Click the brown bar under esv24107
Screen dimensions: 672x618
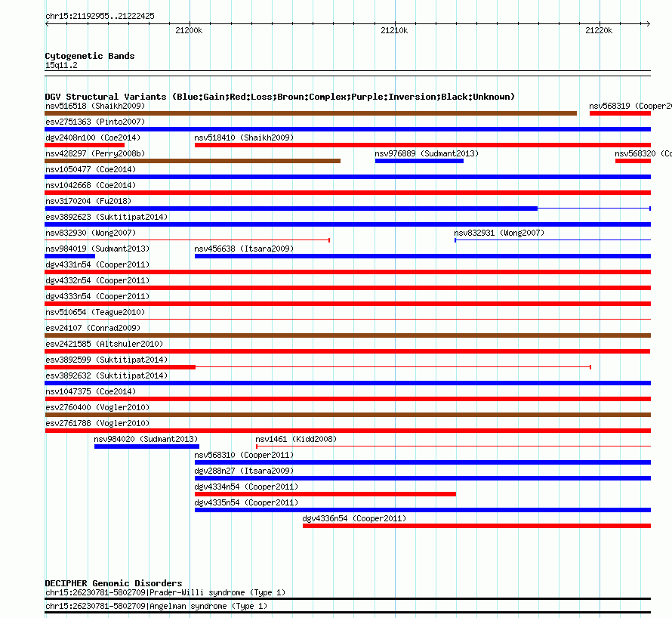pos(347,335)
